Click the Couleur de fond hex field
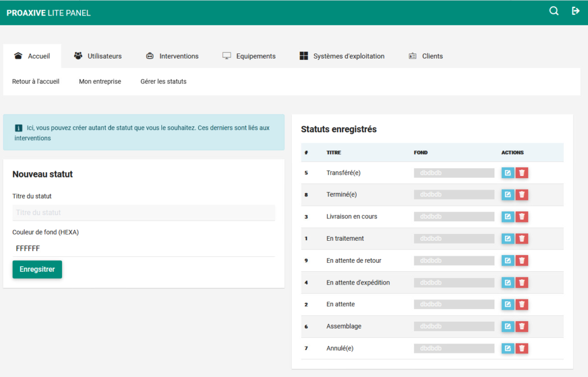Image resolution: width=588 pixels, height=377 pixels. click(144, 248)
